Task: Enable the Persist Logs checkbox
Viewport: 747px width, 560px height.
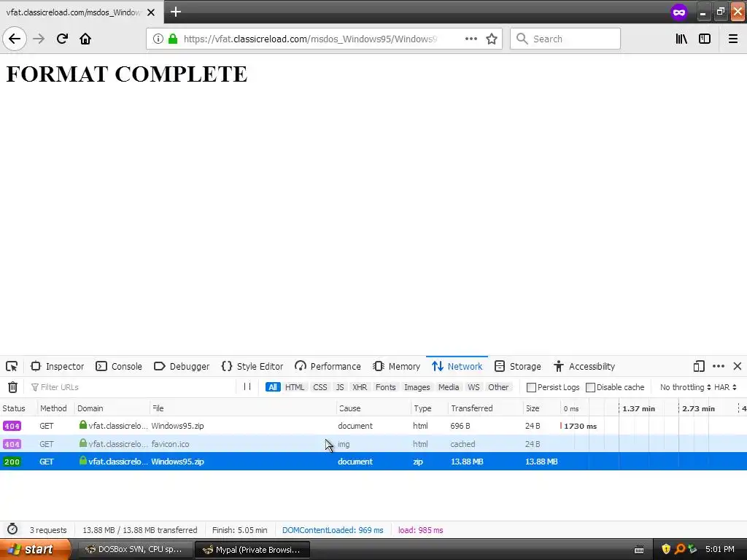Action: 531,387
